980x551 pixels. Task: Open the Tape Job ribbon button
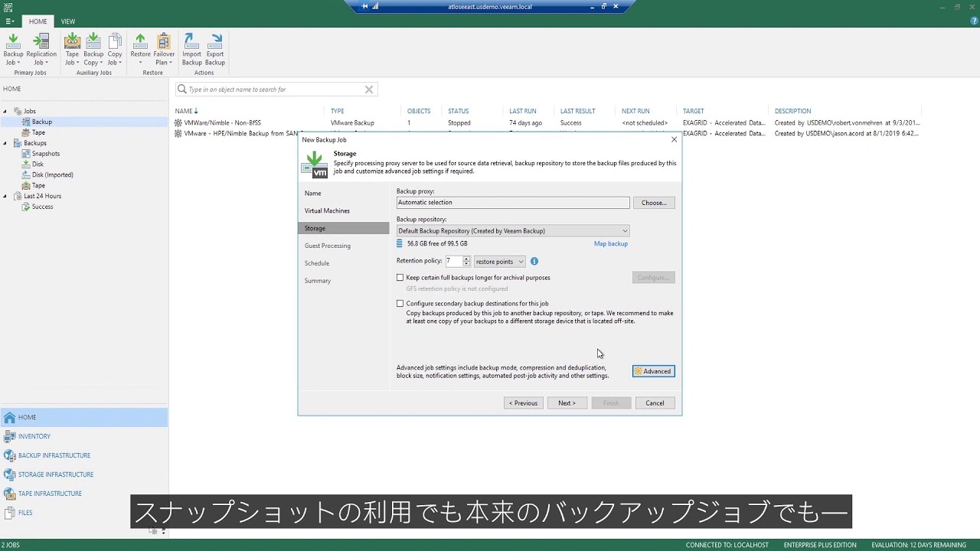point(72,50)
